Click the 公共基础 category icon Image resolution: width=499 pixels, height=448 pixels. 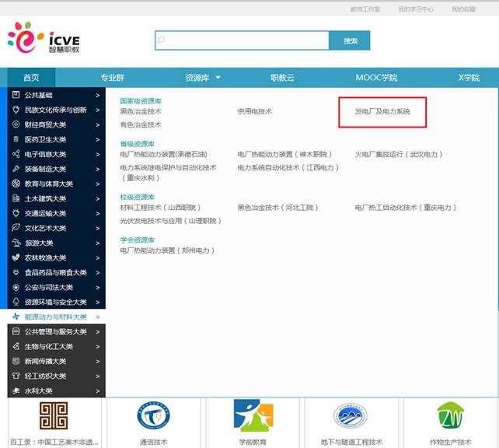point(16,95)
